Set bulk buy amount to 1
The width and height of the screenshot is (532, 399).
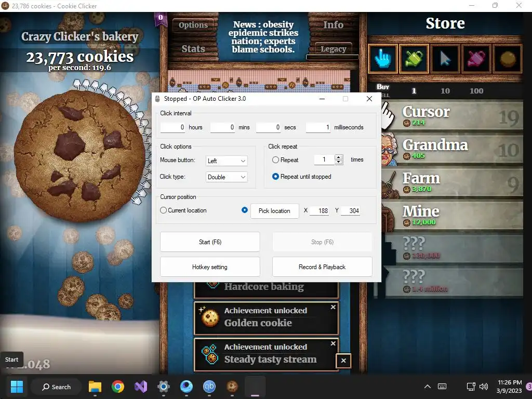[414, 91]
